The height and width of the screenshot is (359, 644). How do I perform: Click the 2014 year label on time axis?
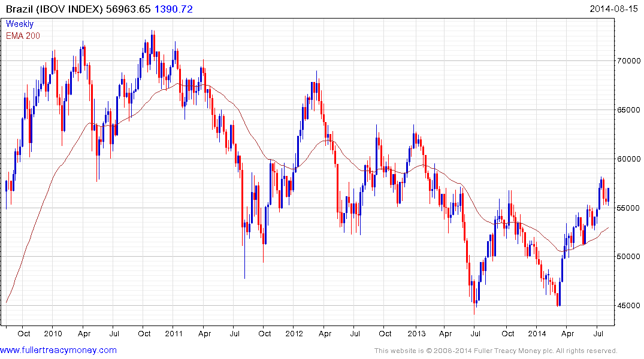(x=537, y=333)
